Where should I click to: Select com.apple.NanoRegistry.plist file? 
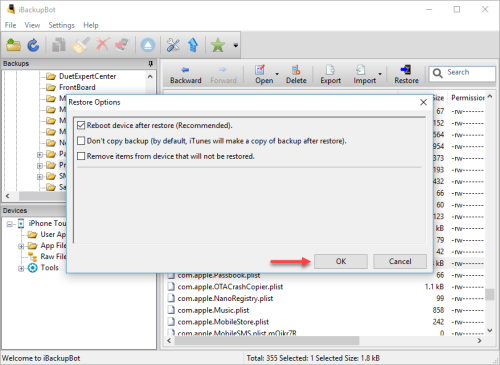tap(225, 298)
